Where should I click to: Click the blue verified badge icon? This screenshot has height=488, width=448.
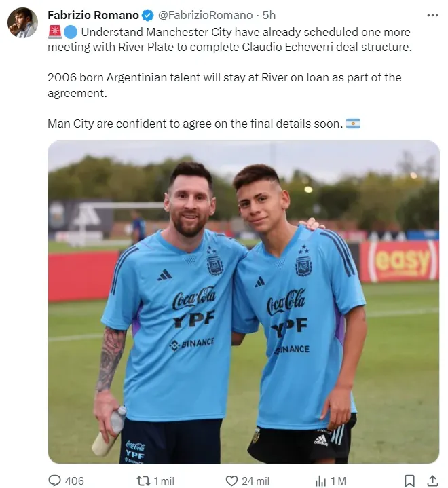click(x=148, y=15)
